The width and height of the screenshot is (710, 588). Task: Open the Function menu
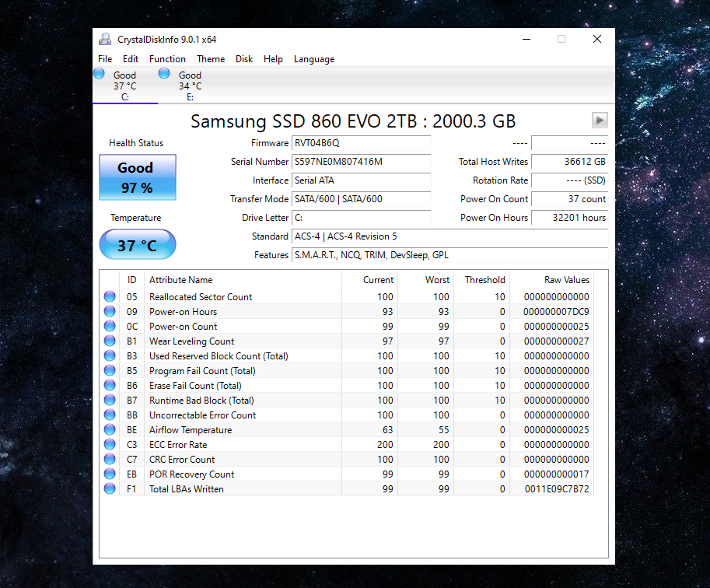click(167, 59)
